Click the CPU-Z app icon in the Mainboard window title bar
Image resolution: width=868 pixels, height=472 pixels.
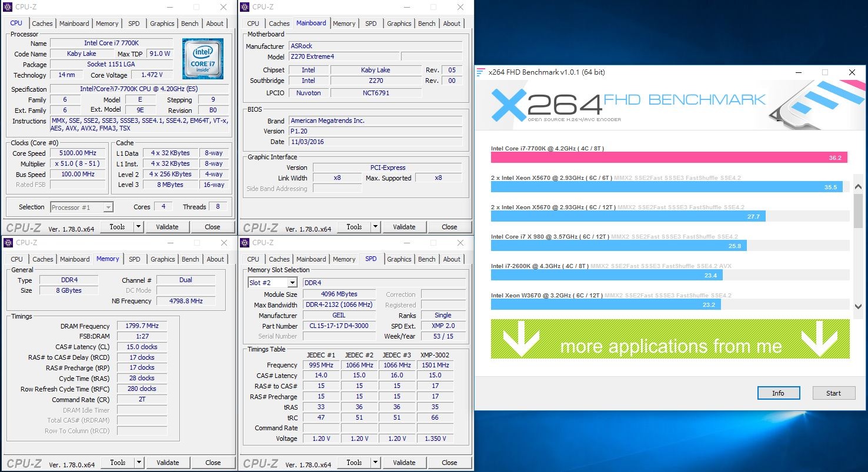tap(246, 7)
